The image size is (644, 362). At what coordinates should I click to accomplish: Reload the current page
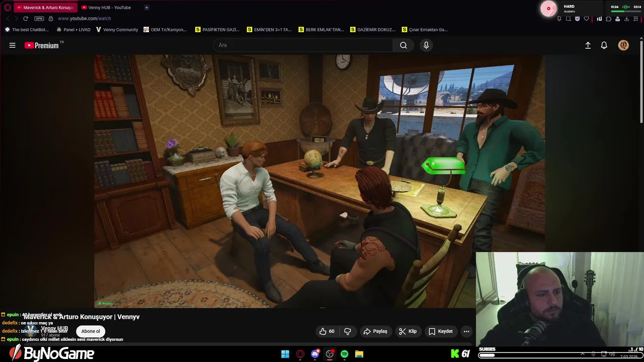click(x=26, y=19)
